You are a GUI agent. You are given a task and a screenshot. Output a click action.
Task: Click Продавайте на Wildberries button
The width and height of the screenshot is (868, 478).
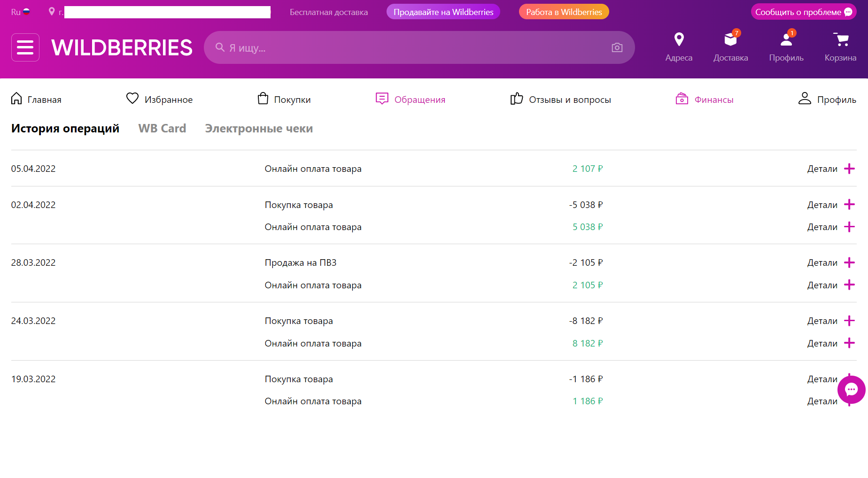point(443,12)
